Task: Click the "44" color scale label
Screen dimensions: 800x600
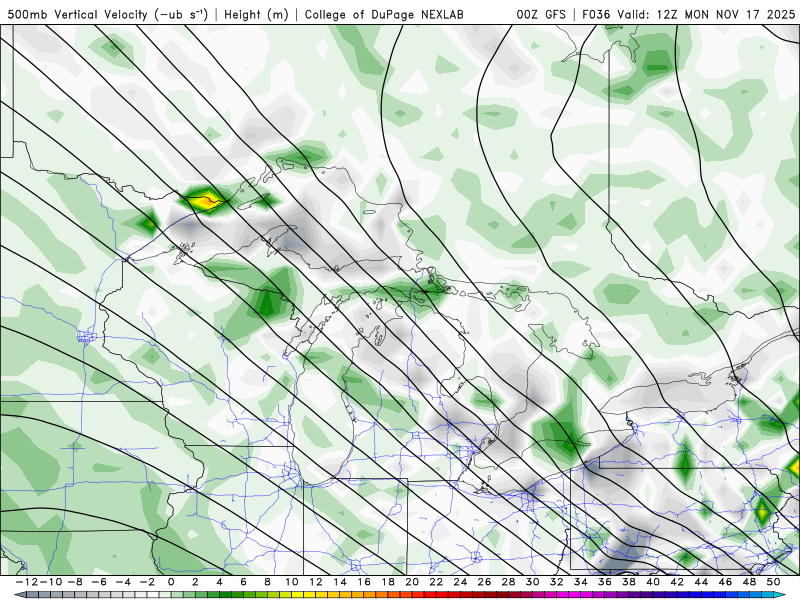Action: point(701,582)
